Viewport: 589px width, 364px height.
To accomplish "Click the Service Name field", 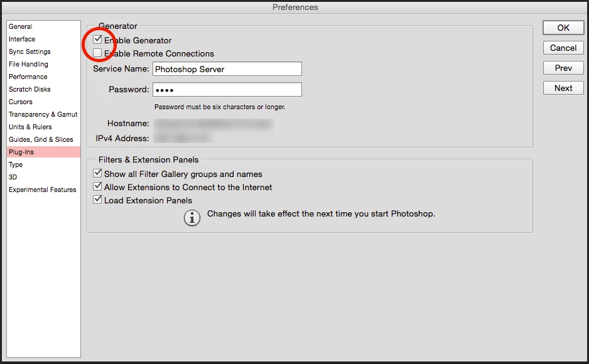I will [x=227, y=69].
